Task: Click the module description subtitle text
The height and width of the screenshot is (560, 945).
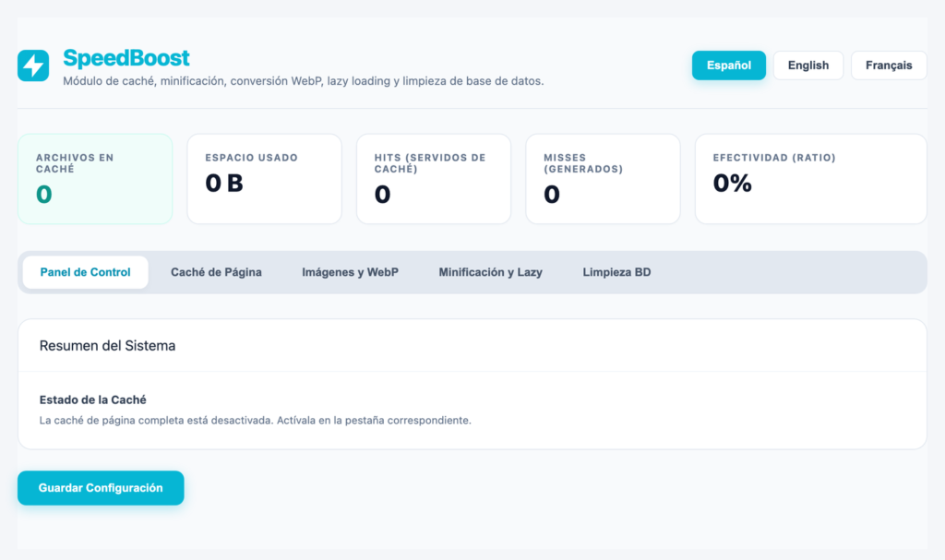Action: click(303, 81)
